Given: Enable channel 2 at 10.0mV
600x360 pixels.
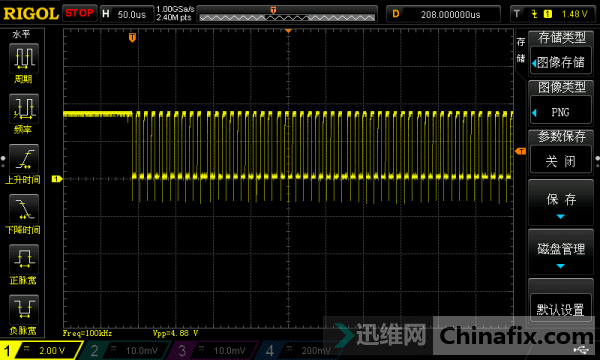Looking at the screenshot, I should (125, 350).
